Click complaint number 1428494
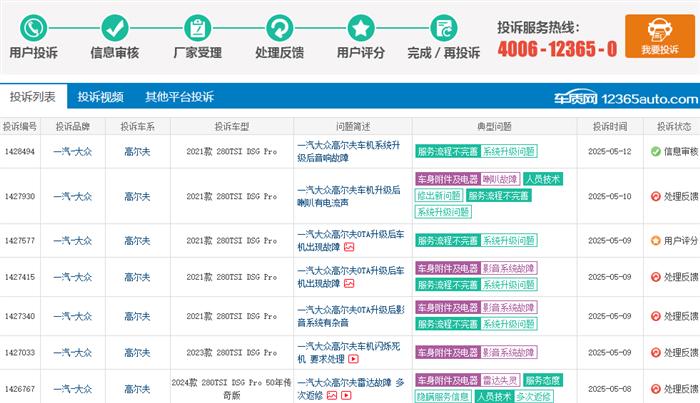The width and height of the screenshot is (700, 403). [20, 152]
